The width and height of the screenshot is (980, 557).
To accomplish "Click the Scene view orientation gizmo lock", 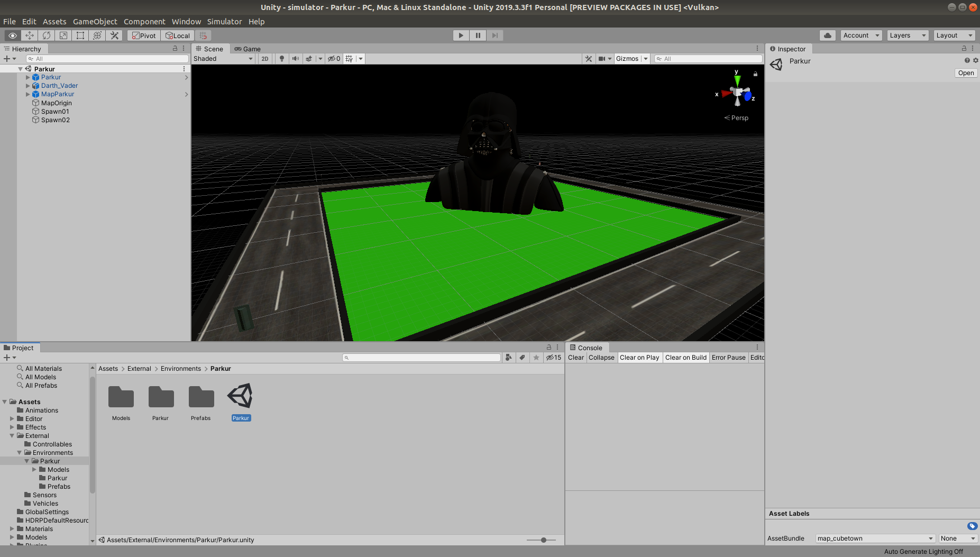I will [755, 74].
